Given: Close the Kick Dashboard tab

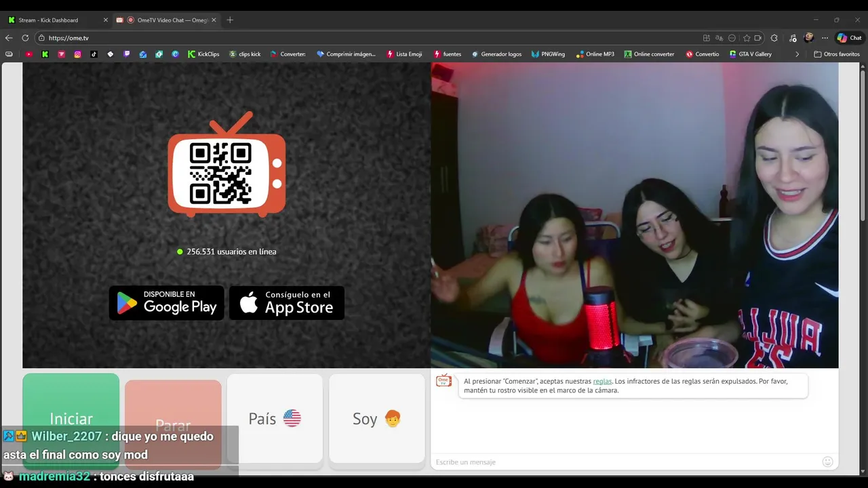Looking at the screenshot, I should coord(105,20).
